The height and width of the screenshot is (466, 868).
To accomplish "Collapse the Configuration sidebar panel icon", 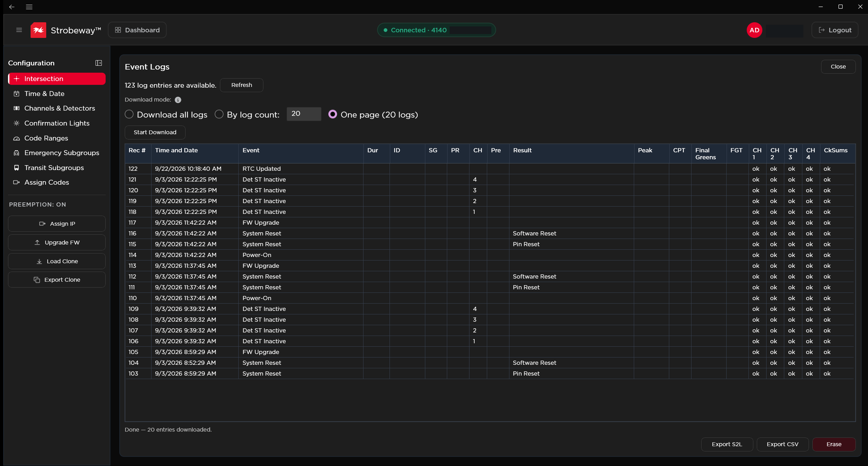I will coord(99,63).
